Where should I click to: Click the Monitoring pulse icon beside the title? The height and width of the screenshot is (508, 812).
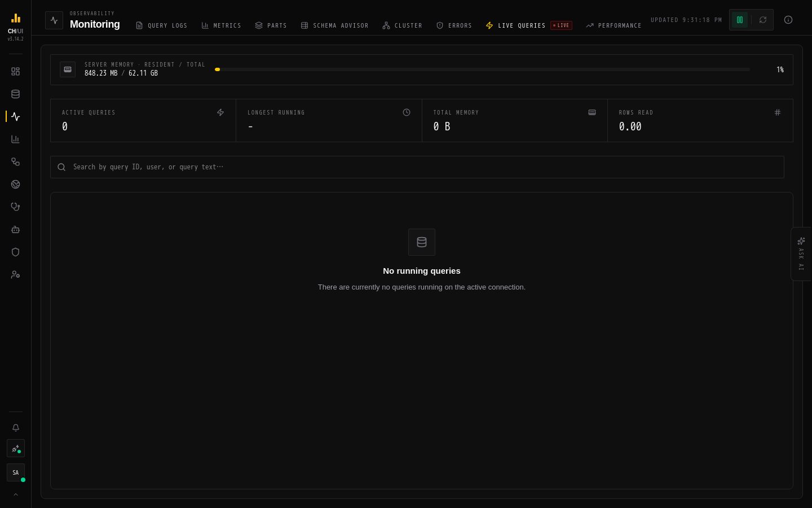click(x=54, y=20)
